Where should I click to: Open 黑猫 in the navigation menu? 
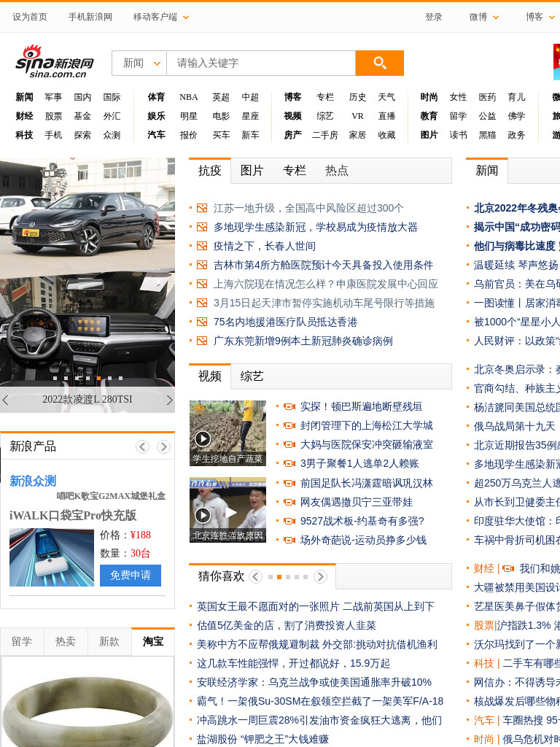487,135
